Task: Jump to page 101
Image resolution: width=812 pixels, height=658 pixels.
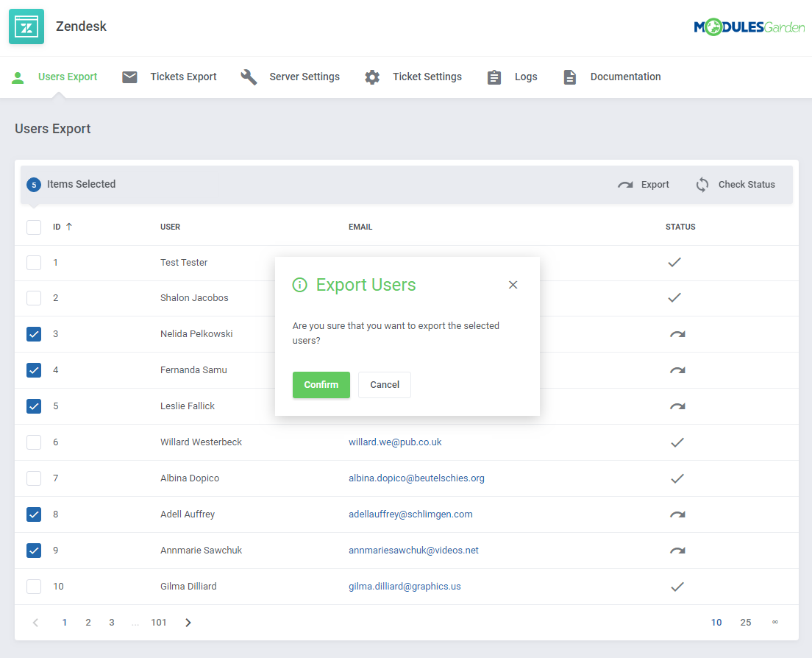Action: [159, 622]
